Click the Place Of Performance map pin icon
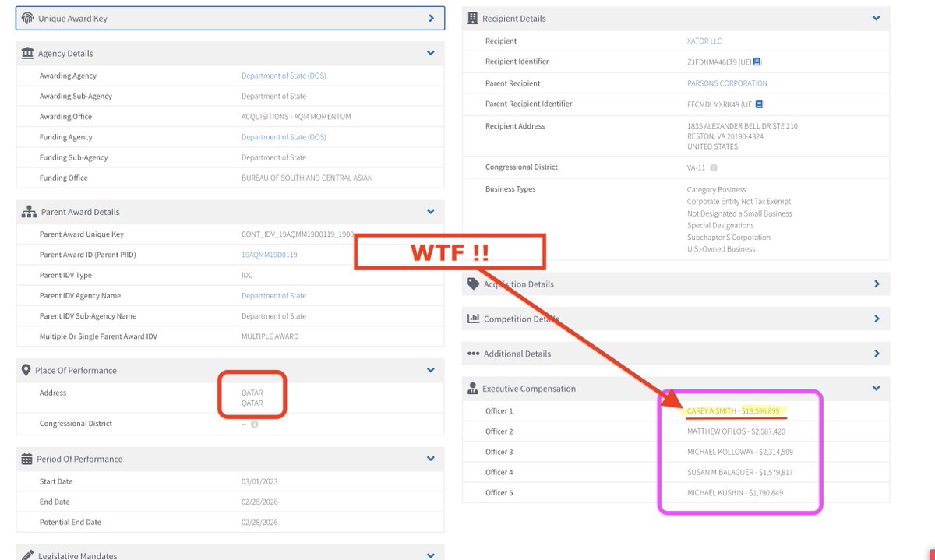Screen dimensions: 935x560 pos(27,370)
